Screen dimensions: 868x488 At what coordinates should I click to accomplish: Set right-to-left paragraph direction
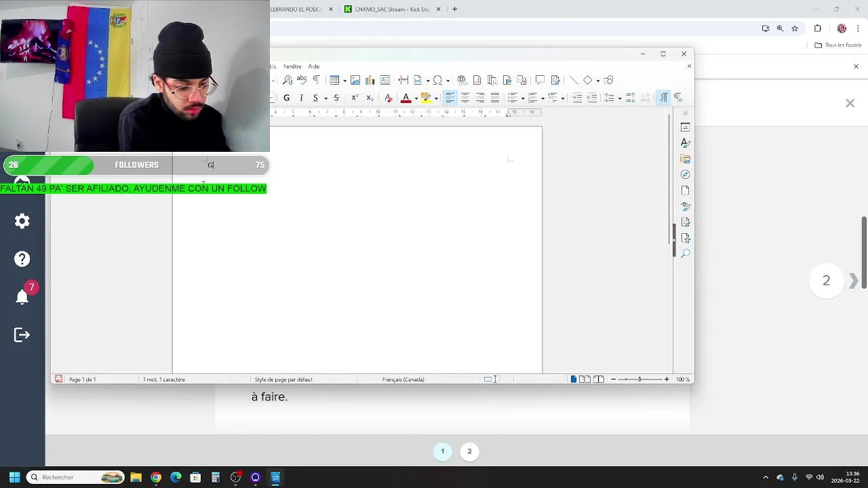click(678, 98)
